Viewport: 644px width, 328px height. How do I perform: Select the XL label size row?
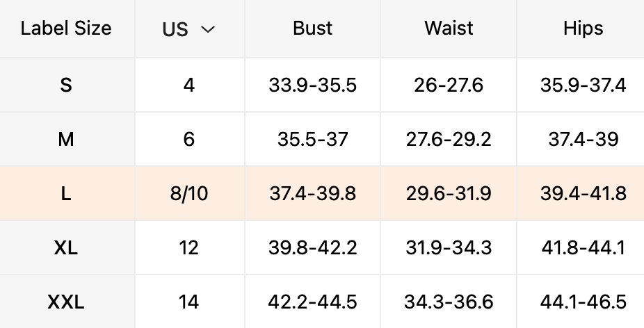322,247
